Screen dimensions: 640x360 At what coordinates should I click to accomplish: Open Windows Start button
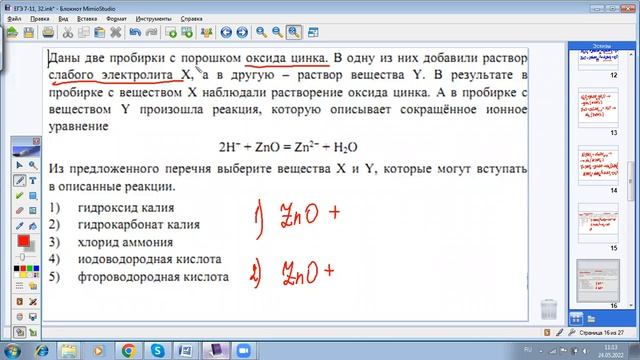pos(12,351)
